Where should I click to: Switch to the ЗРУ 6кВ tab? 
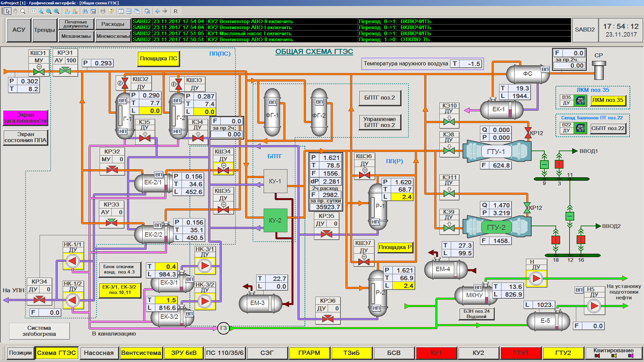(x=183, y=353)
